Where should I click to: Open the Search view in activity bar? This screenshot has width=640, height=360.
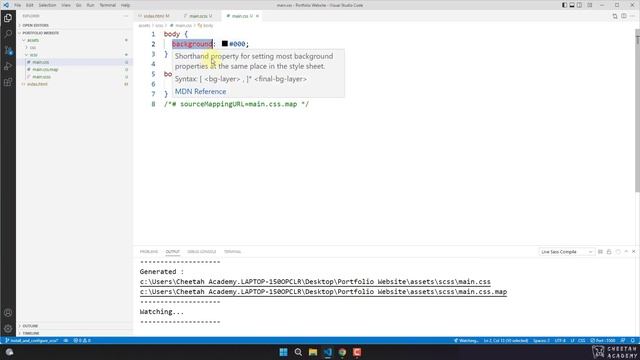coord(8,34)
